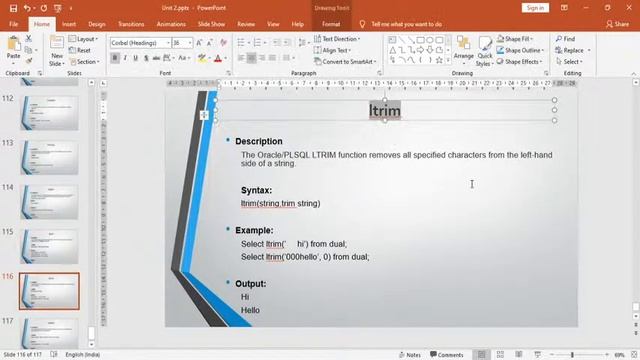Open the Select dropdown

click(569, 62)
